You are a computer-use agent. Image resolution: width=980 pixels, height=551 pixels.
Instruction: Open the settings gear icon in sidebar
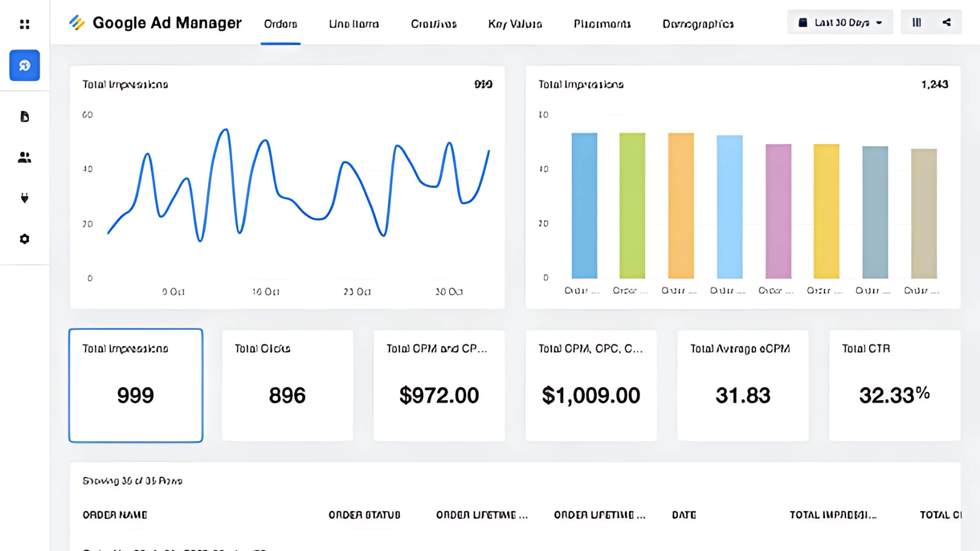tap(24, 239)
